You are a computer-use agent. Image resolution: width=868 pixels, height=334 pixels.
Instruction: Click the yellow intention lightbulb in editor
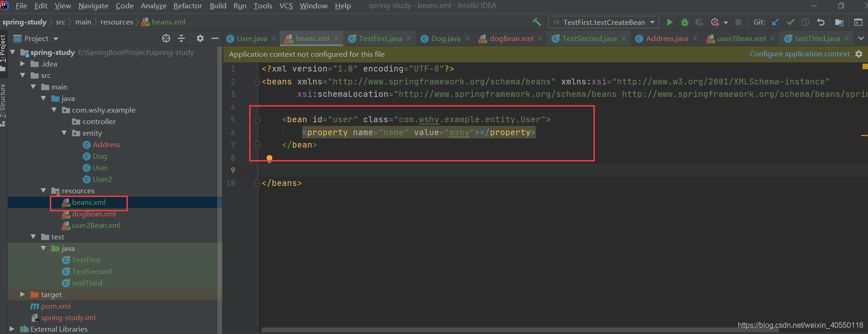(269, 159)
